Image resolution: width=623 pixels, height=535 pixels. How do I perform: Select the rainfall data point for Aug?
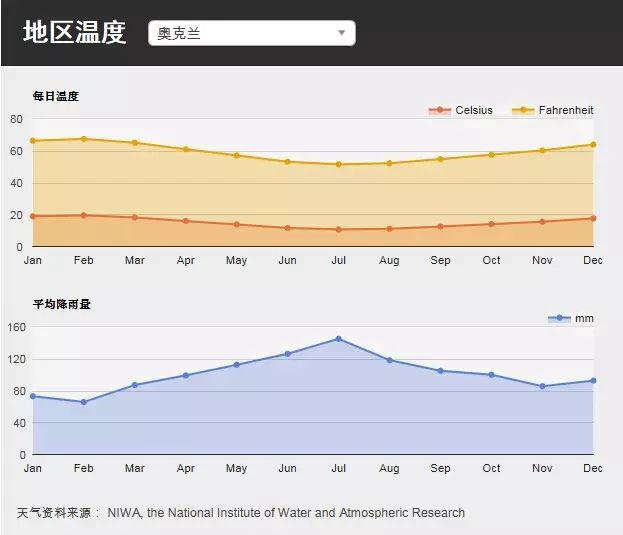(x=389, y=360)
